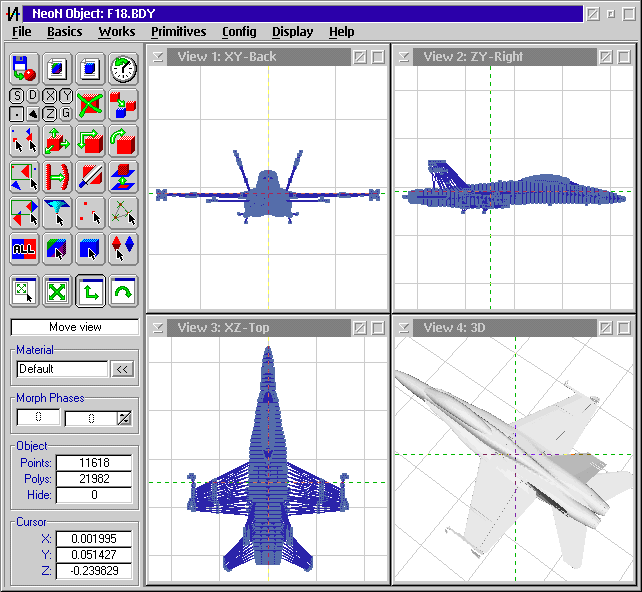Select the Move view tool
Screen dimensions: 642x592
pyautogui.click(x=90, y=291)
